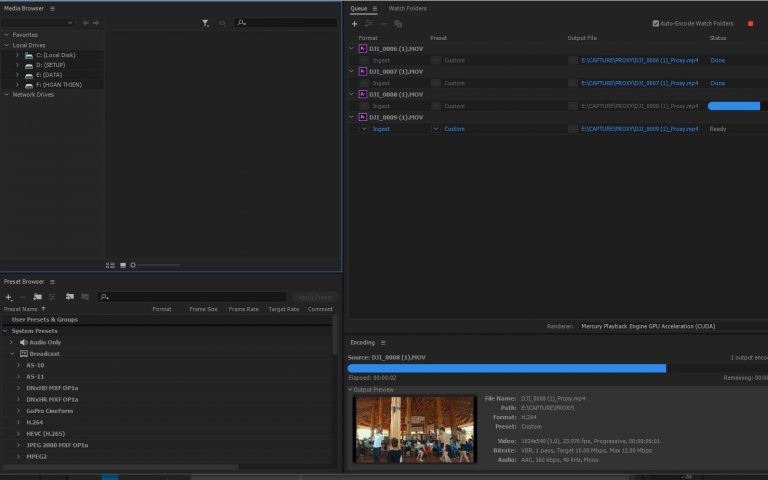This screenshot has height=480, width=768.
Task: Toggle the Auto-Encode Watch Folders checkbox
Action: [656, 23]
